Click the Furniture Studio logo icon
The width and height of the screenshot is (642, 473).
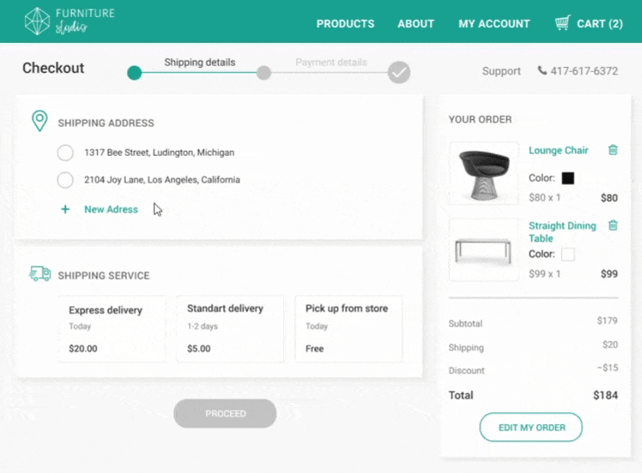(37, 21)
